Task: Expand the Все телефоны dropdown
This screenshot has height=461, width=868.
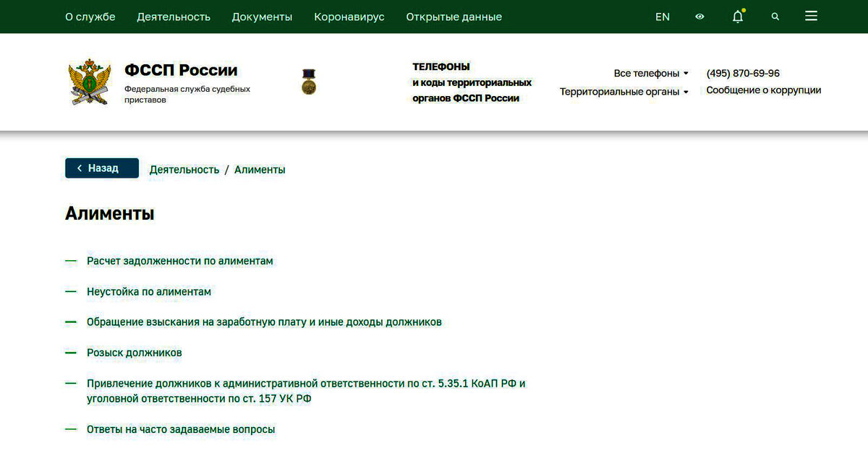Action: point(651,73)
